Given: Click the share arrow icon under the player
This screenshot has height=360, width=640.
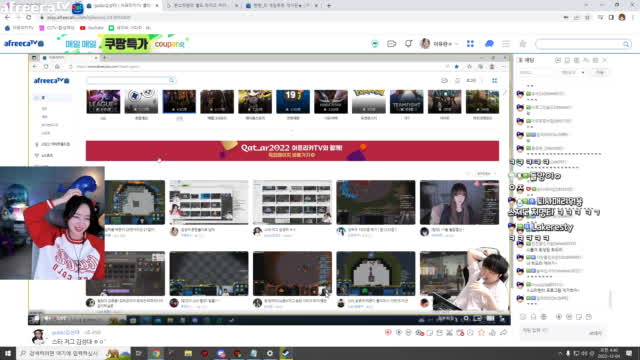Looking at the screenshot, I should [x=504, y=333].
